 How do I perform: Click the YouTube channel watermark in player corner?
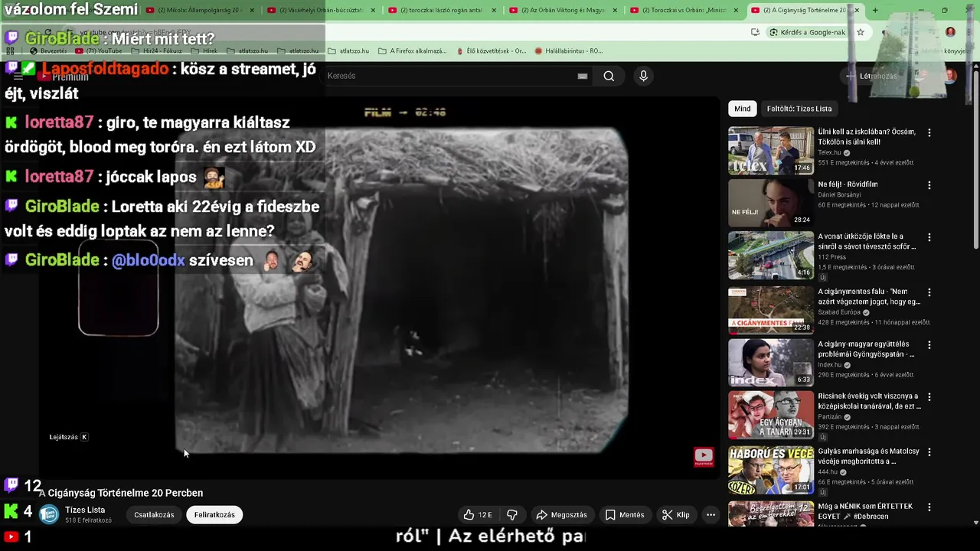click(704, 457)
